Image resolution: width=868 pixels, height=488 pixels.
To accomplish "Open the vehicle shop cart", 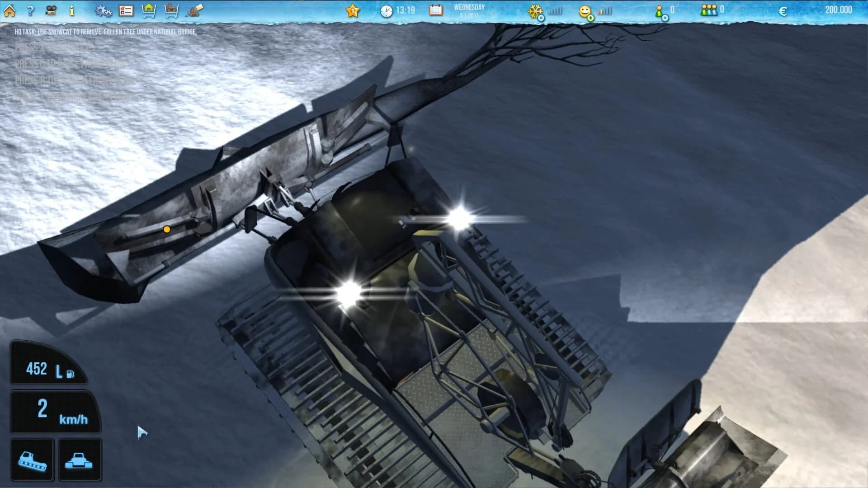I will pos(171,10).
